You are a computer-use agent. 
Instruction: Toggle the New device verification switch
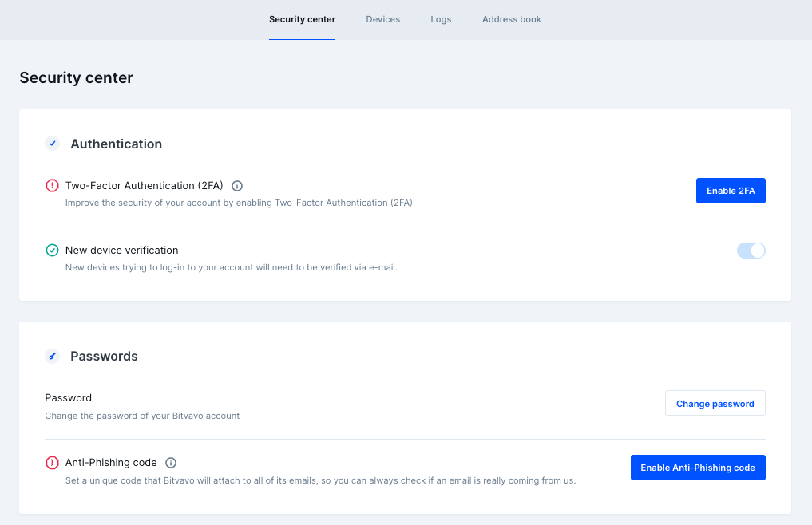point(751,251)
